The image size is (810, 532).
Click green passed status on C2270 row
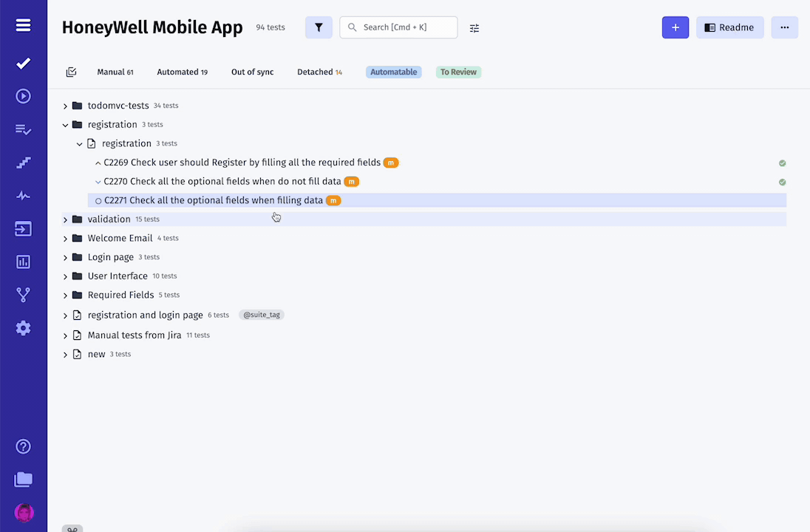pyautogui.click(x=782, y=182)
